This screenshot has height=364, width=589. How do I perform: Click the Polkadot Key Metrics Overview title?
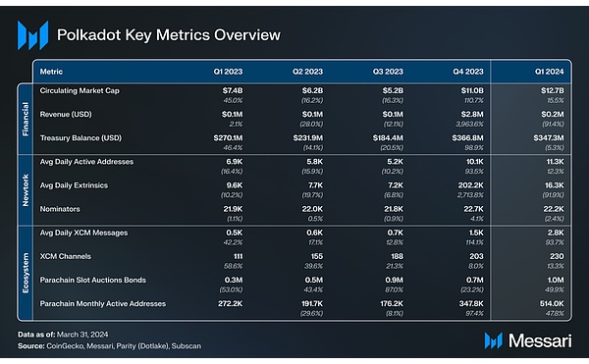pos(169,35)
